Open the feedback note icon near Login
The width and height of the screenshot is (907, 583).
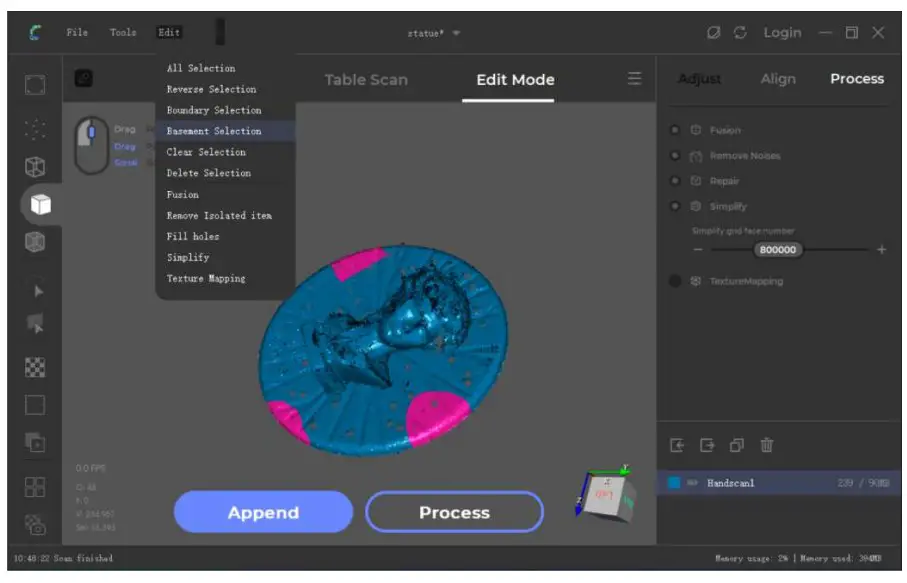[x=713, y=32]
